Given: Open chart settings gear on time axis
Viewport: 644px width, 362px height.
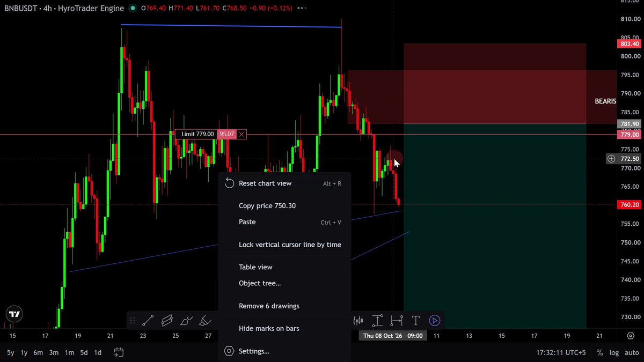Looking at the screenshot, I should (x=631, y=336).
